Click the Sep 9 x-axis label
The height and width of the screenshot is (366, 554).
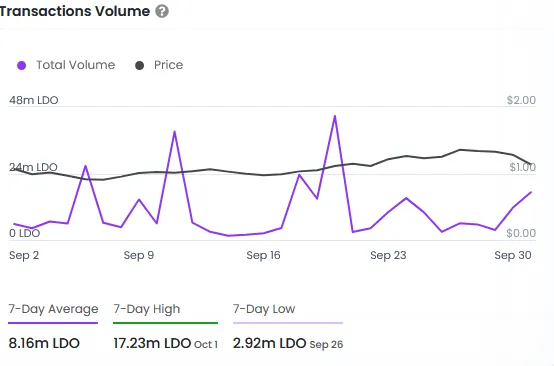[x=139, y=255]
